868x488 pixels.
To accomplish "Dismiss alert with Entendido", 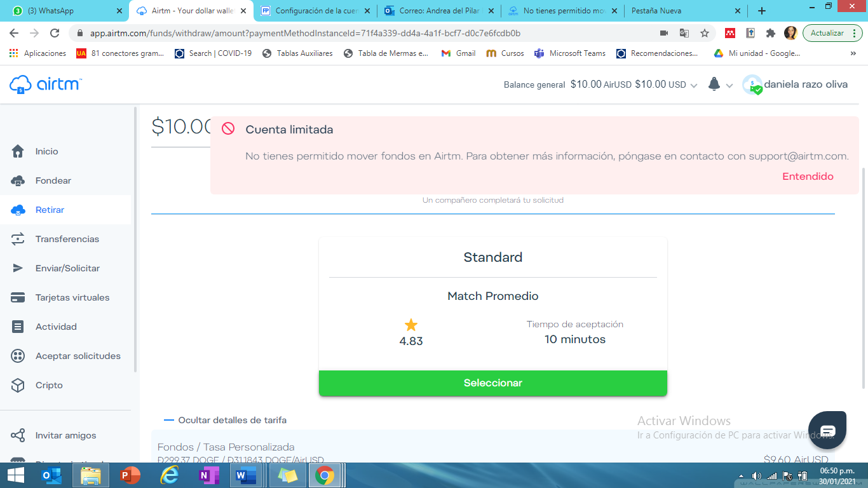I will pos(808,177).
